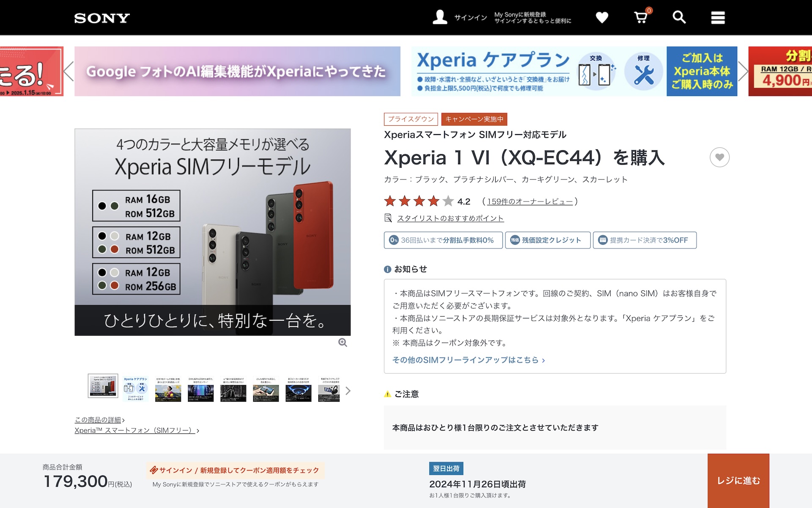Image resolution: width=812 pixels, height=508 pixels.
Task: Open 159件のオーナーレビュー link
Action: pos(529,202)
